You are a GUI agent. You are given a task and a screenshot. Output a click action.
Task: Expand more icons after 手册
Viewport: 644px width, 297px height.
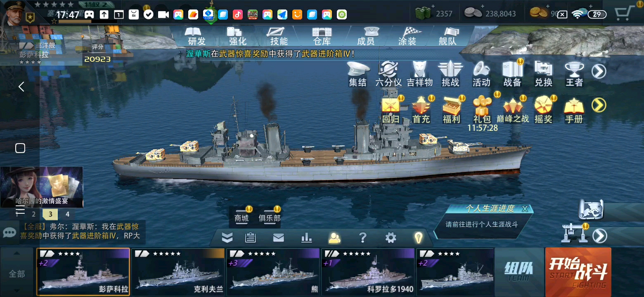coord(599,105)
